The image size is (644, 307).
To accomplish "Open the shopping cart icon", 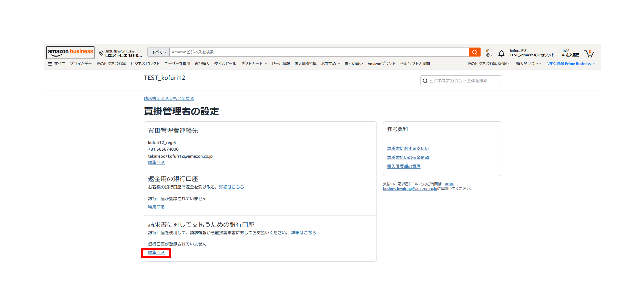I will [x=589, y=53].
